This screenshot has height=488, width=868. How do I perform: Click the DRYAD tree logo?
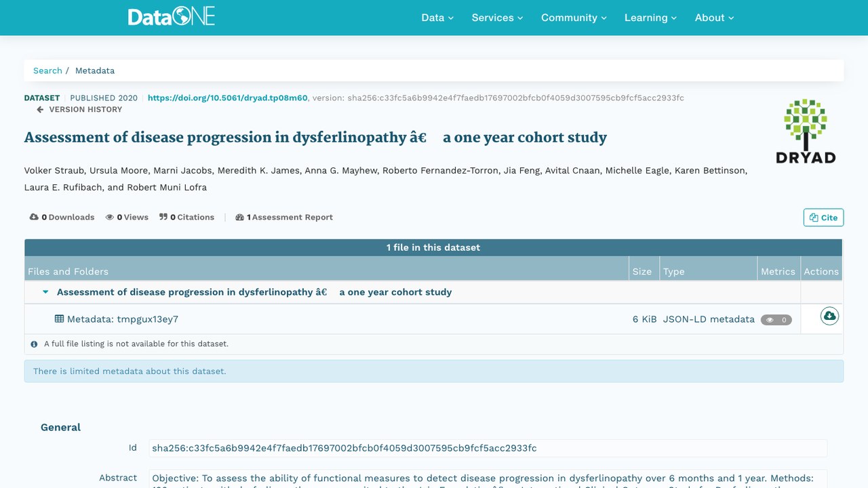click(806, 131)
